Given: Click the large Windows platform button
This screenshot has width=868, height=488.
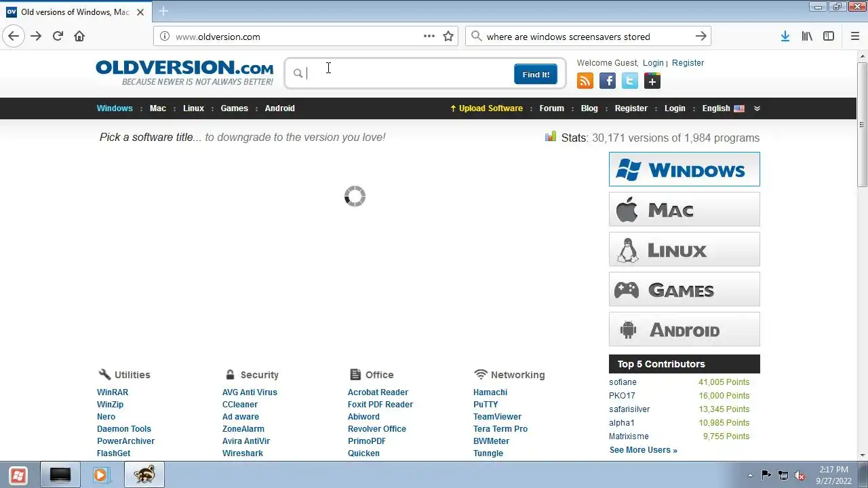Looking at the screenshot, I should [684, 169].
